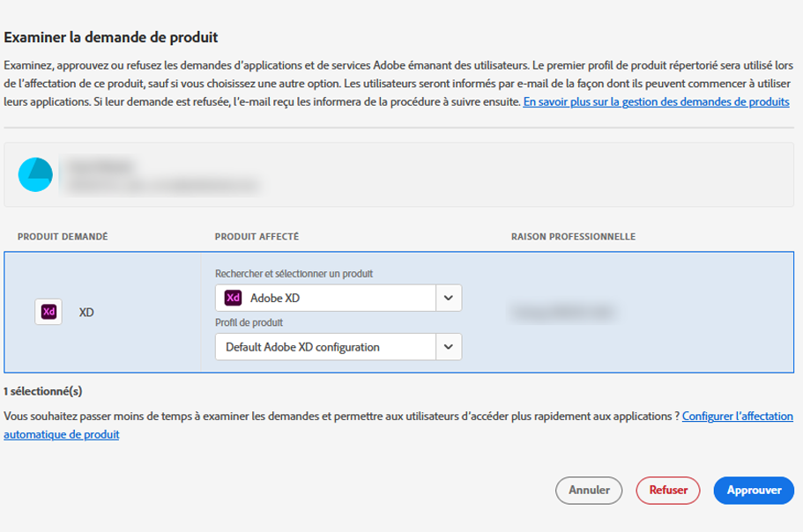Approve the request with the Approuver button
The width and height of the screenshot is (803, 532).
[x=754, y=491]
